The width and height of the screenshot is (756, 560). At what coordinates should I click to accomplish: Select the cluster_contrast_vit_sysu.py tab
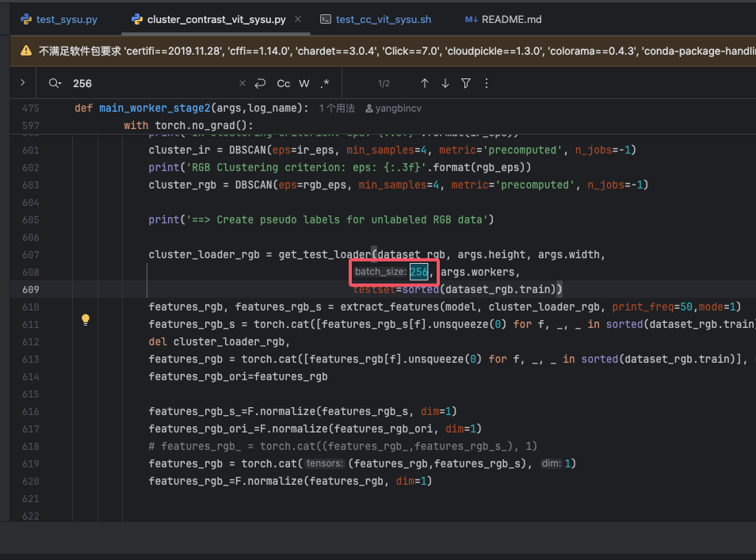[208, 19]
